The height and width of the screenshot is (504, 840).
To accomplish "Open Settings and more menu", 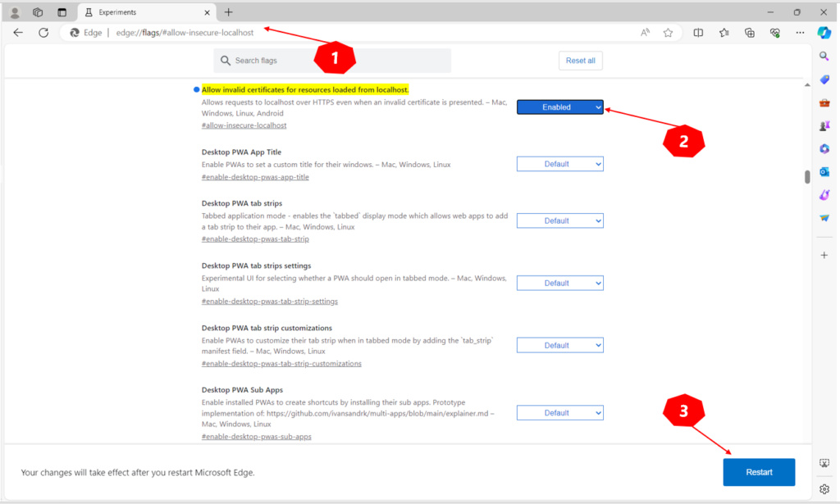I will pyautogui.click(x=800, y=33).
